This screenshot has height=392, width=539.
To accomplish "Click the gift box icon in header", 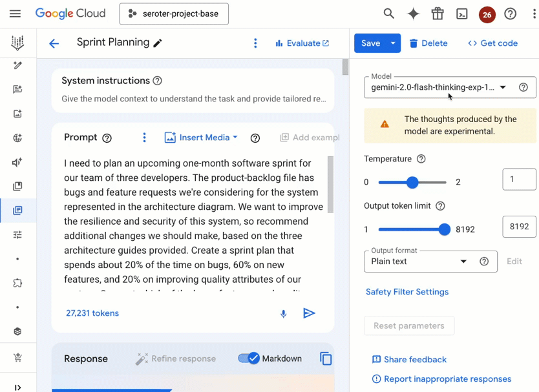I will coord(438,14).
